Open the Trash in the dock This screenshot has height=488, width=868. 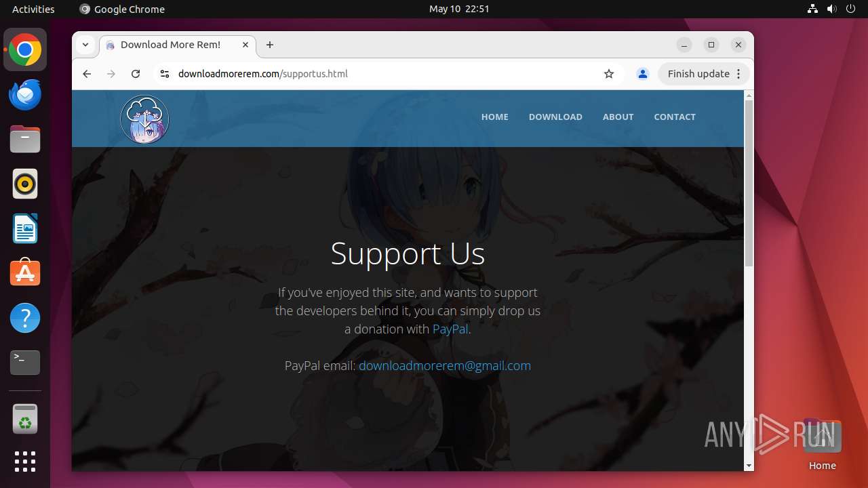(x=25, y=420)
